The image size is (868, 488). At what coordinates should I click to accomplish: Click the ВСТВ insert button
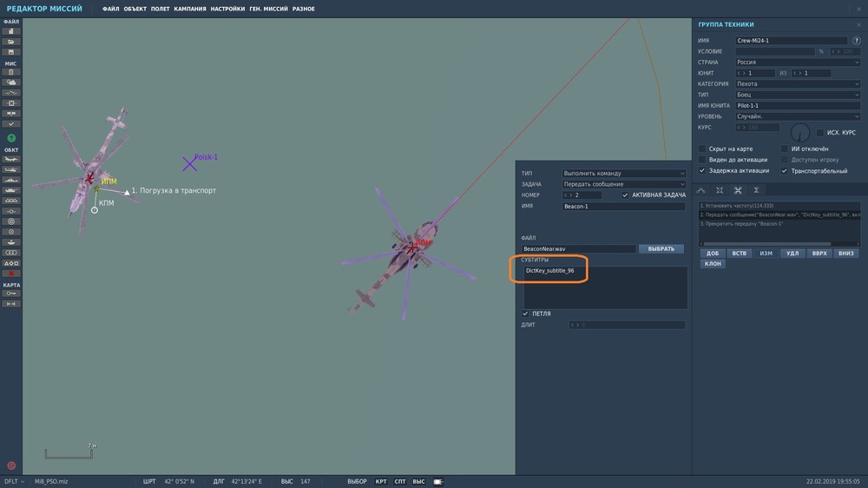click(739, 254)
